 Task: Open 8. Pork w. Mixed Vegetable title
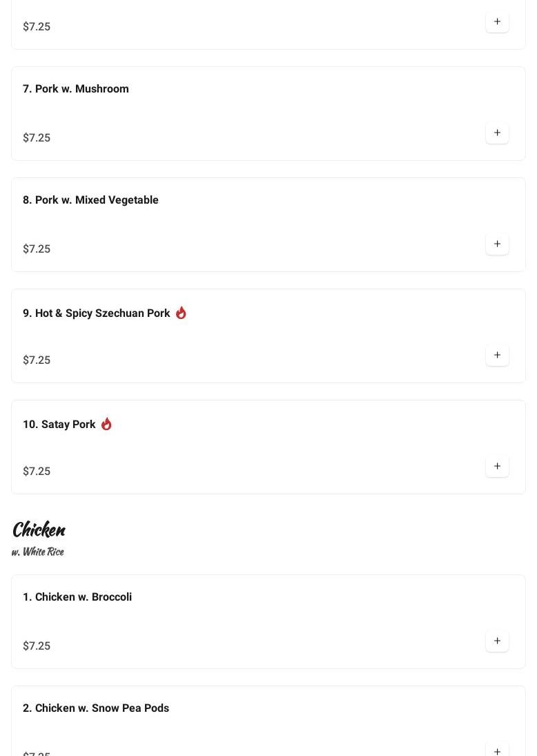click(x=90, y=200)
